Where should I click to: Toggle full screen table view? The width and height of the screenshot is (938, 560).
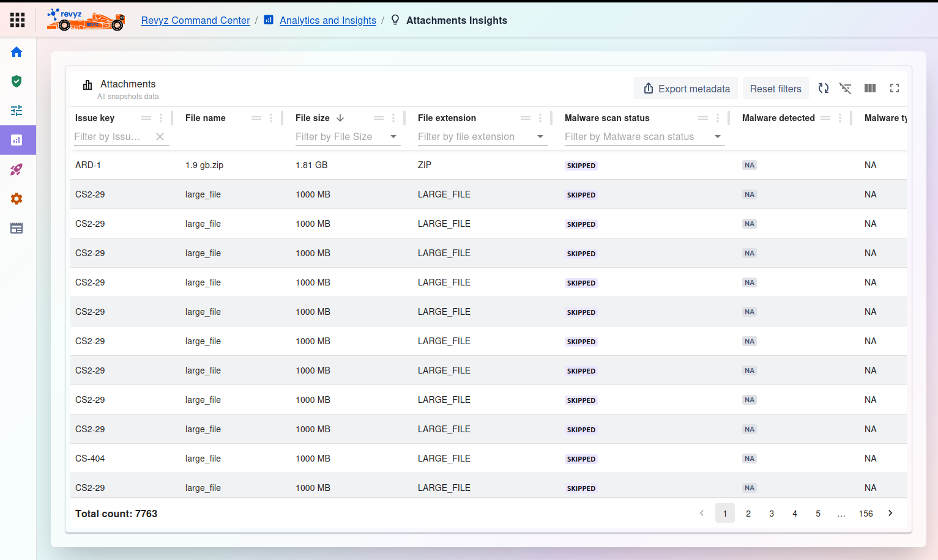(895, 89)
